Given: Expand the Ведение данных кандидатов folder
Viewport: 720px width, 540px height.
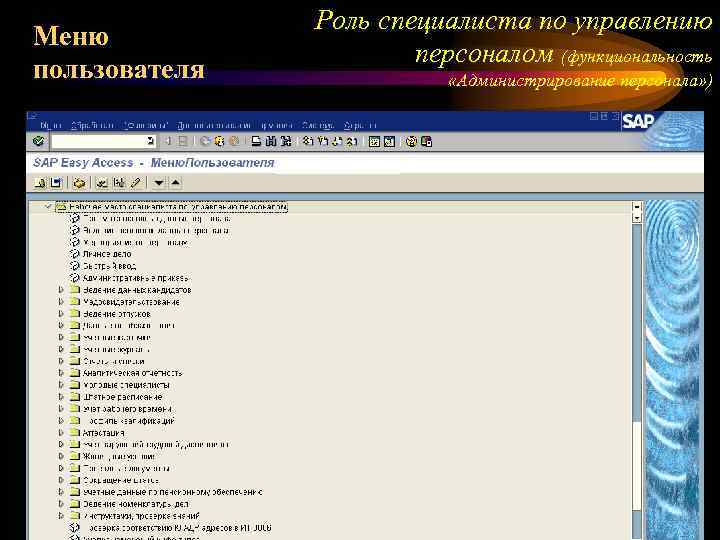Looking at the screenshot, I should tap(61, 290).
